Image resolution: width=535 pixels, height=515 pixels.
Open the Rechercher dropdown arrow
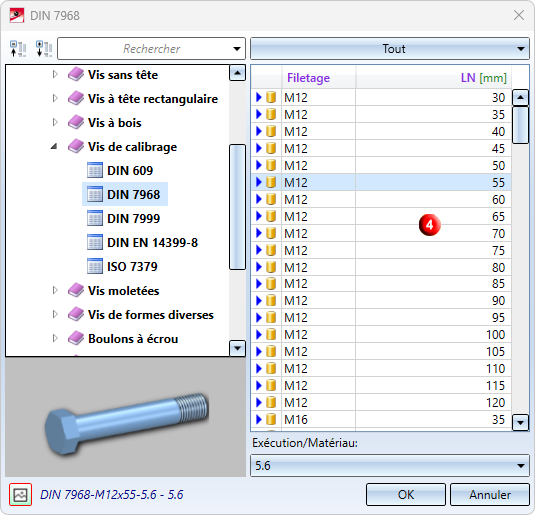(237, 49)
